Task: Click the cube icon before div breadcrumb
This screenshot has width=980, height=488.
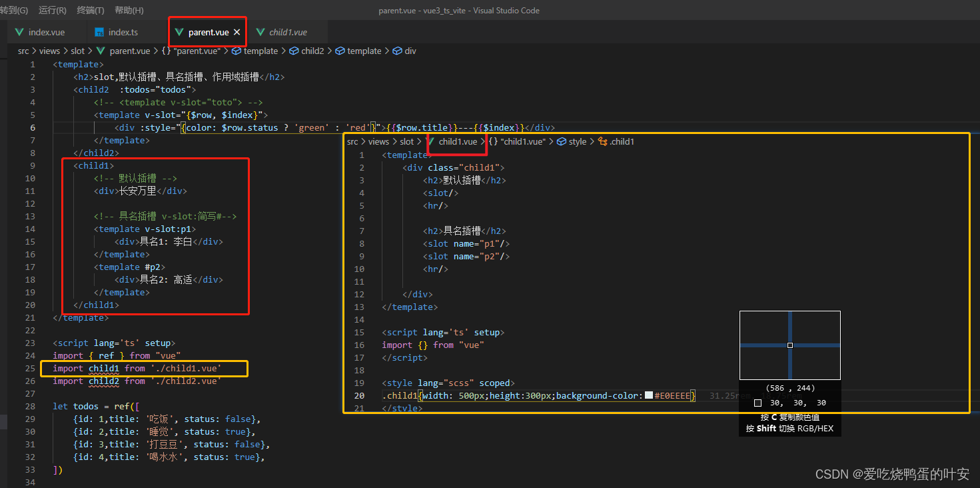Action: [398, 51]
